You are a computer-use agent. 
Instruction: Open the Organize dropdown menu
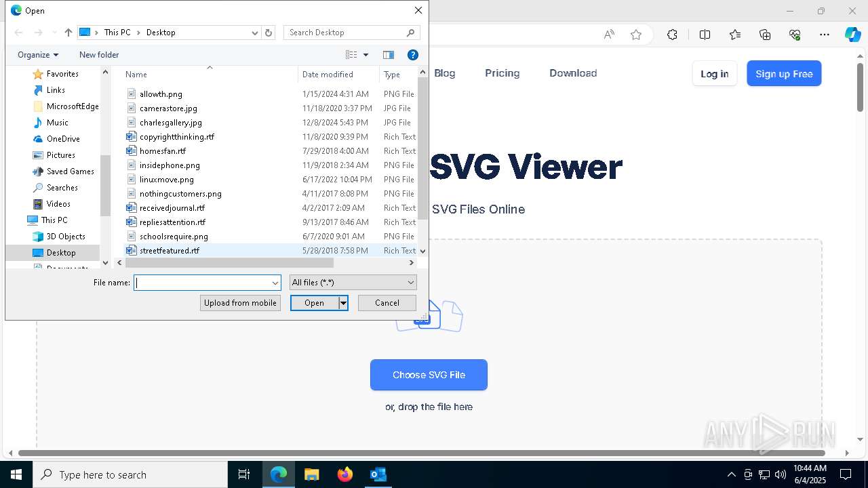[x=38, y=55]
